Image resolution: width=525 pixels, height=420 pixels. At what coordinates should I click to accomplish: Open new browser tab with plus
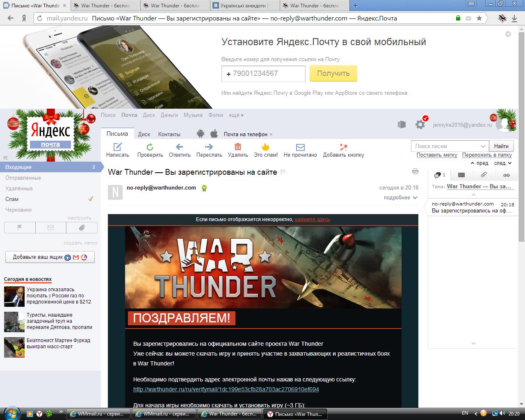pyautogui.click(x=355, y=5)
